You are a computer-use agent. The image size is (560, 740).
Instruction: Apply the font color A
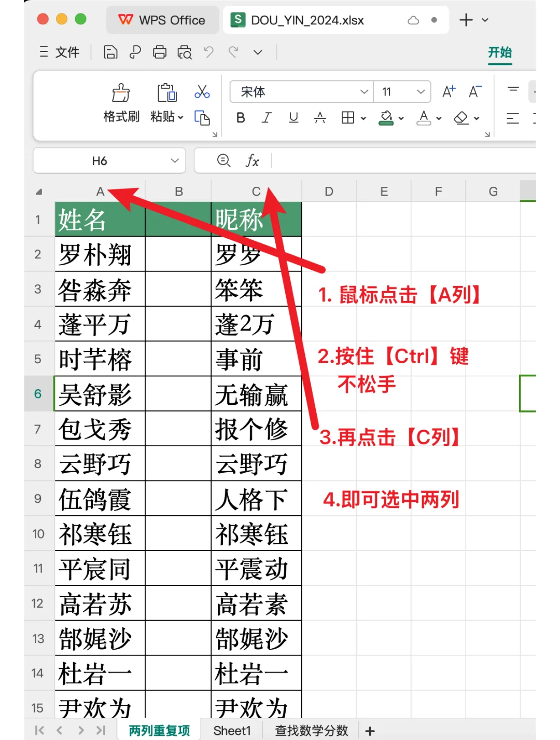[424, 118]
